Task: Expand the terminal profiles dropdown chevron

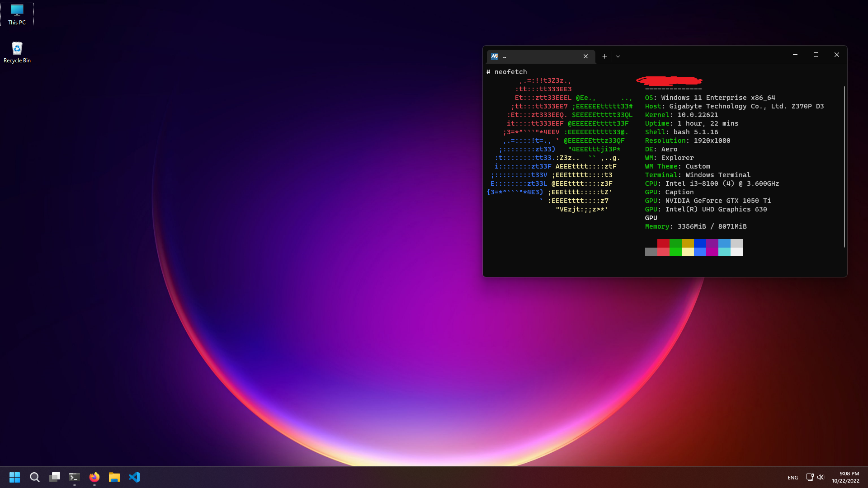Action: pos(618,56)
